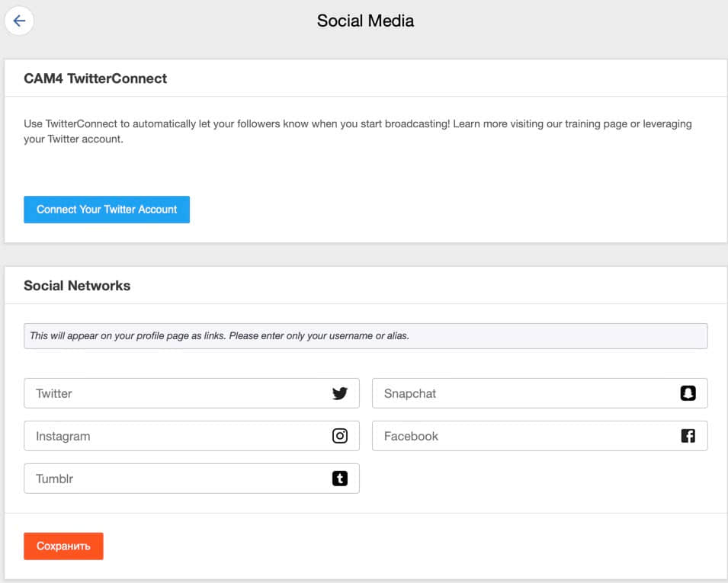Screen dimensions: 728x583
Task: Click 'your Twitter account.' description text
Action: 73,139
